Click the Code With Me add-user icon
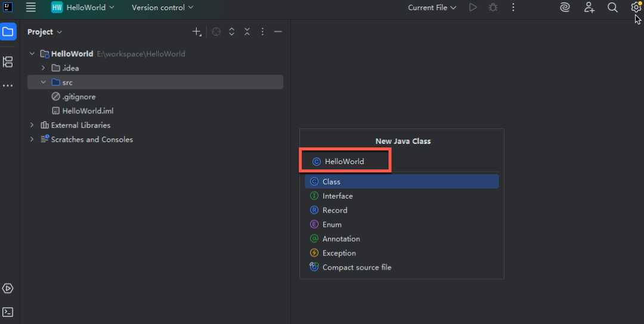Viewport: 644px width, 324px height. 589,7
